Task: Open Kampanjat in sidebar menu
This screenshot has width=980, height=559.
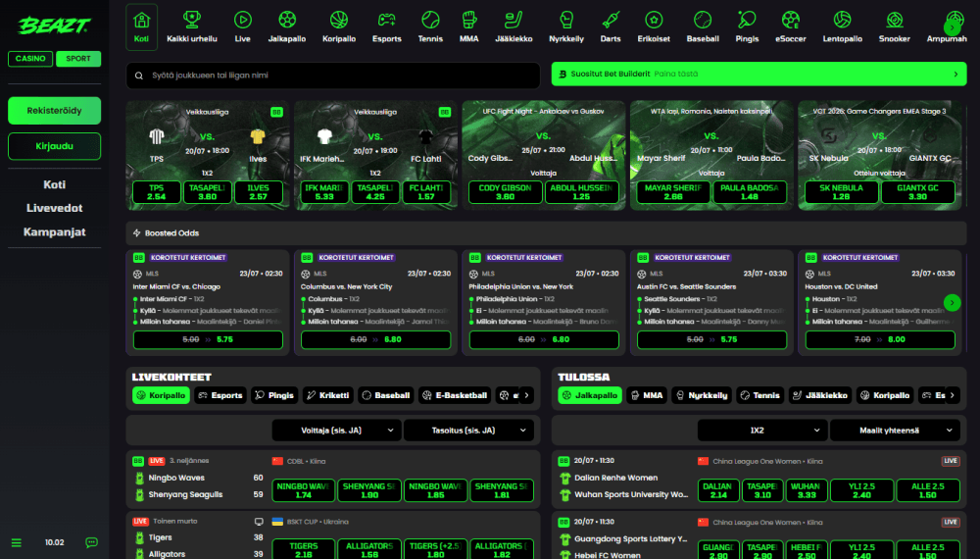Action: 54,232
